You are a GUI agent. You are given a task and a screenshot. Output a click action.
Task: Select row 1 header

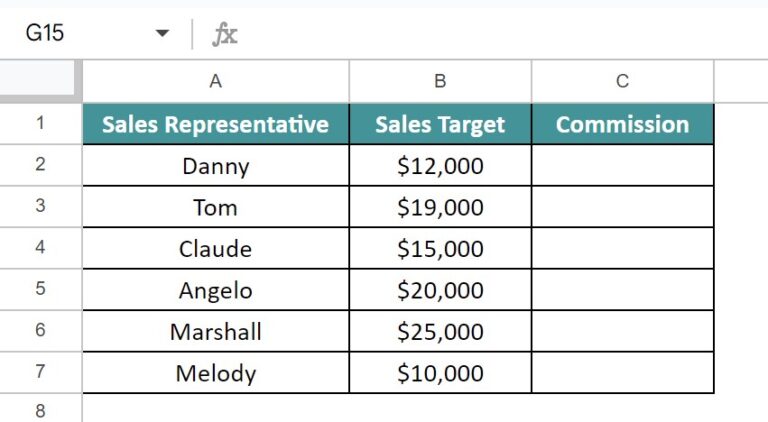coord(41,123)
